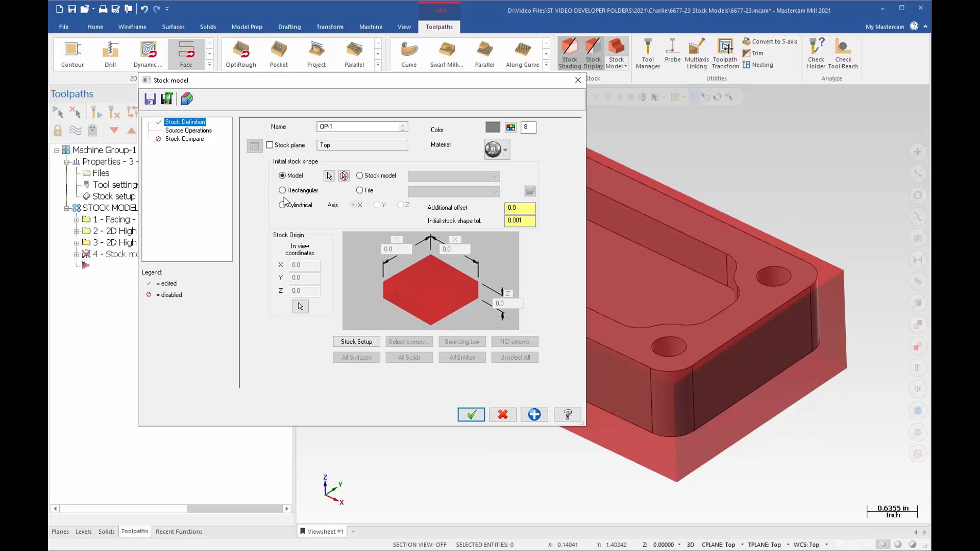Image resolution: width=980 pixels, height=551 pixels.
Task: Click the Stock Setup button
Action: pyautogui.click(x=357, y=341)
